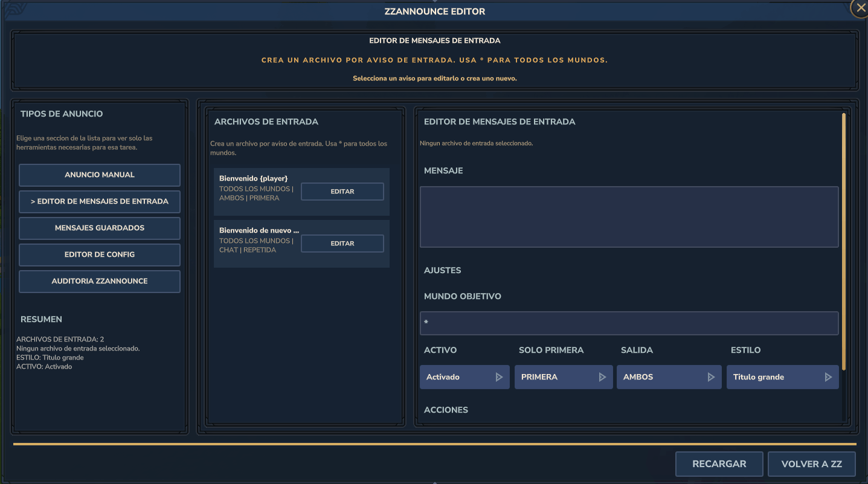The image size is (868, 484).
Task: Select the 'Bienvenido de nuevo ...' file title
Action: [259, 231]
